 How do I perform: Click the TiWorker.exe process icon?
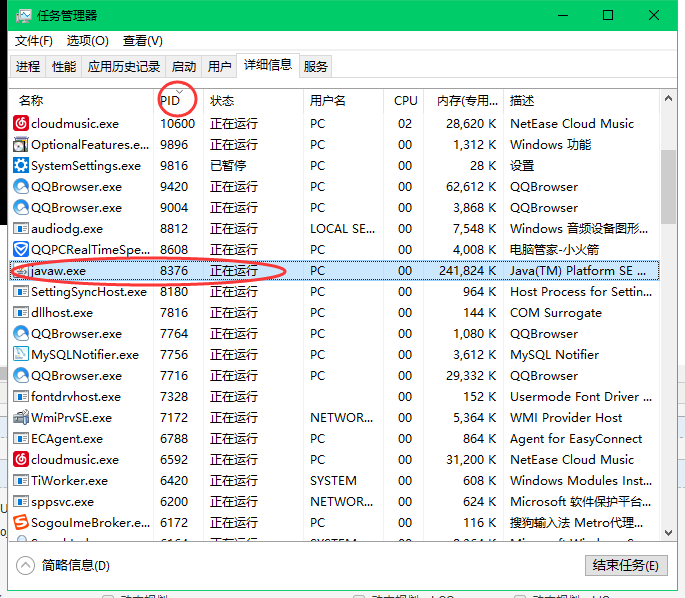[21, 480]
